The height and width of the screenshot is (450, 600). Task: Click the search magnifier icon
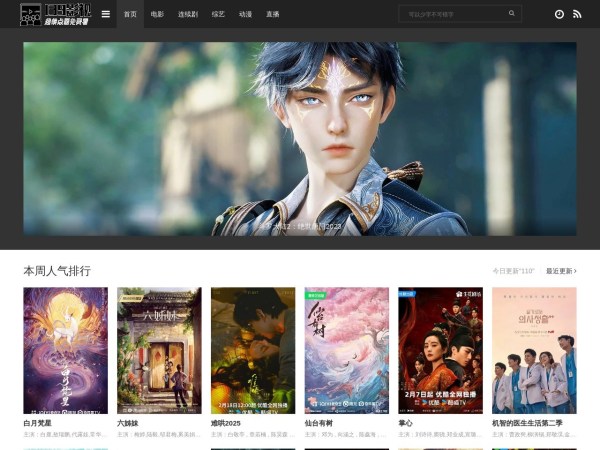[x=512, y=14]
